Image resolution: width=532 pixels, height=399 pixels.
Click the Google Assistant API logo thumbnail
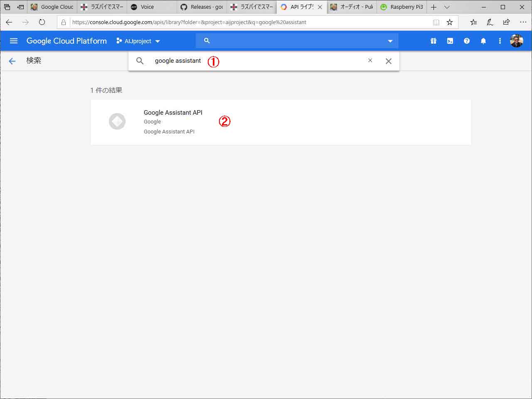point(117,121)
